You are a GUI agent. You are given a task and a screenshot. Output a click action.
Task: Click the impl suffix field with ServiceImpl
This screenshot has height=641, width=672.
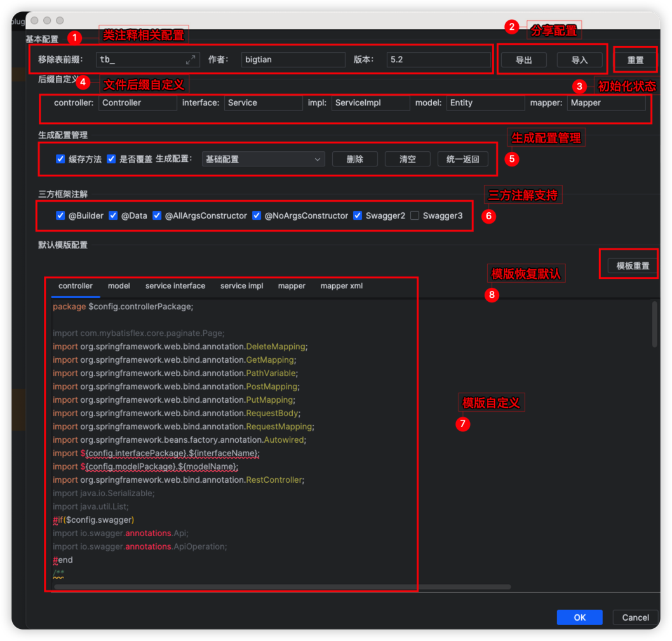pyautogui.click(x=371, y=103)
